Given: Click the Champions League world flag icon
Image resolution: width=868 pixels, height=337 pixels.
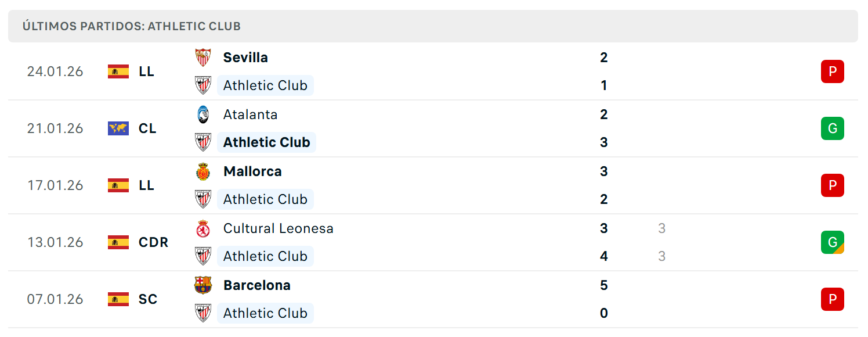Looking at the screenshot, I should click(x=118, y=128).
